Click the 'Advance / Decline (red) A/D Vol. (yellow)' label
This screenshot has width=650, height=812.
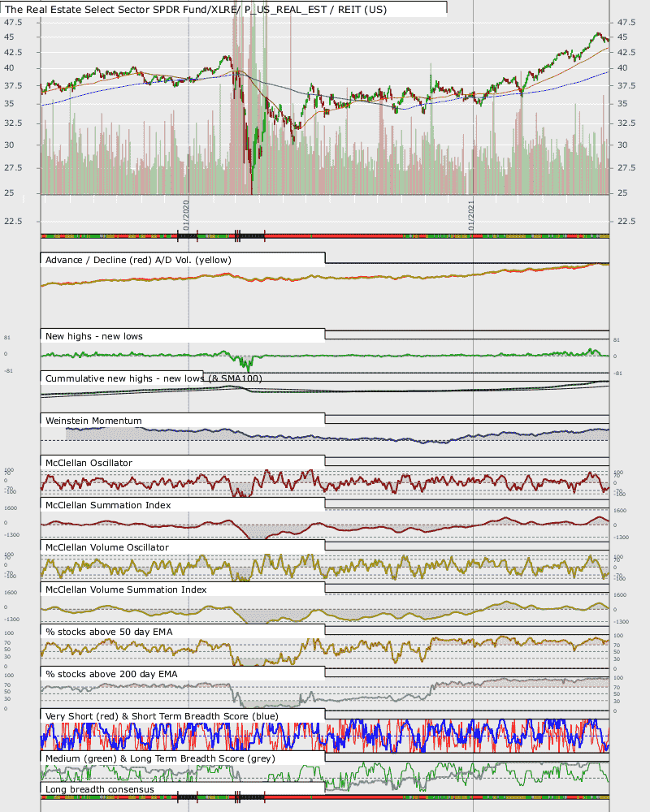[x=138, y=260]
